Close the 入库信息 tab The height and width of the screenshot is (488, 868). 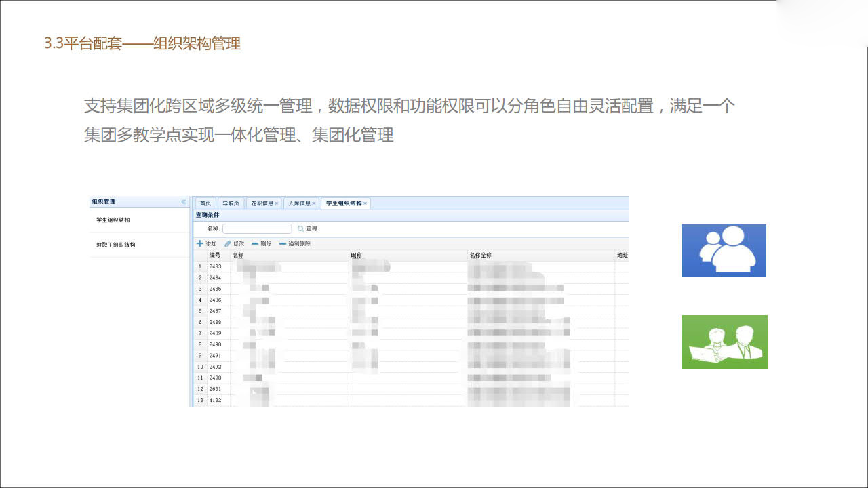313,203
